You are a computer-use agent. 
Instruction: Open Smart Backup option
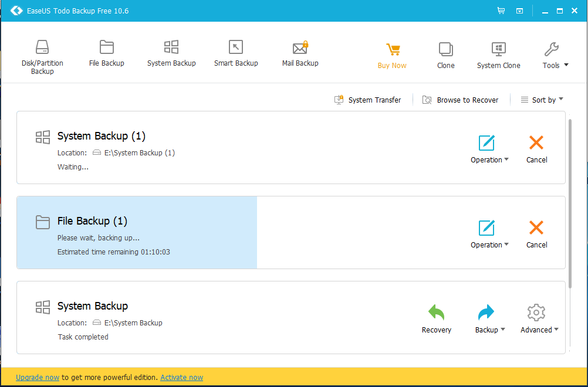coord(236,53)
